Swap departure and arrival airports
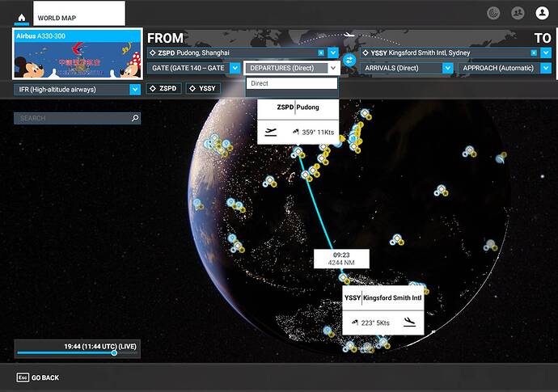The height and width of the screenshot is (392, 558). pos(349,60)
